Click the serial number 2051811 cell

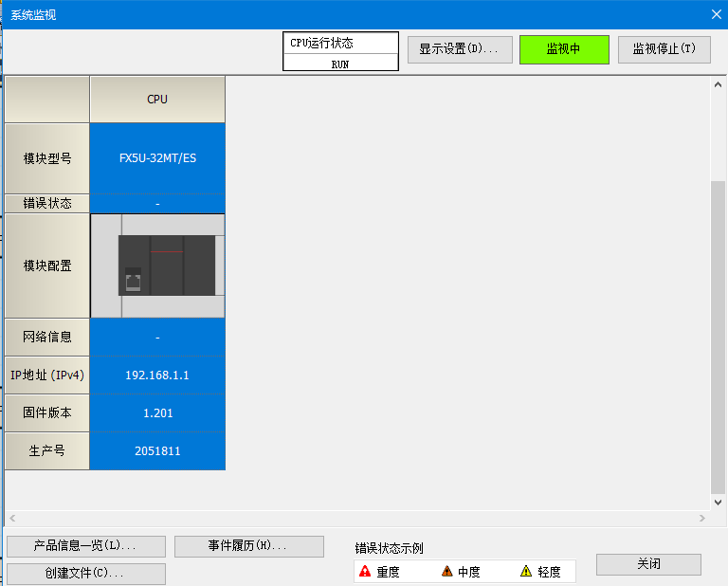pyautogui.click(x=157, y=451)
